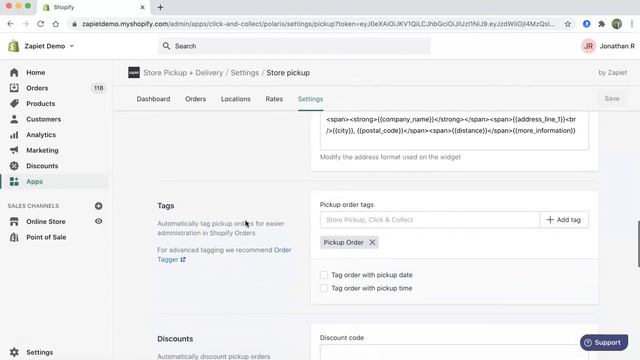This screenshot has height=360, width=640.
Task: Click the browser back arrow
Action: click(10, 24)
